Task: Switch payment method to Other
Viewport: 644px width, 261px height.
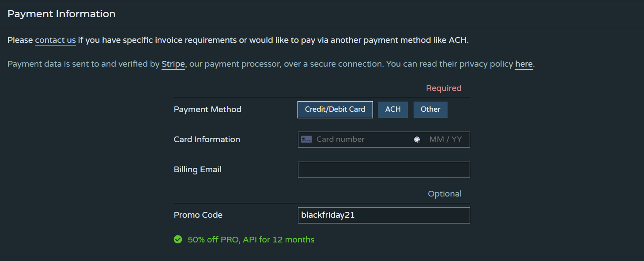Action: pyautogui.click(x=430, y=110)
